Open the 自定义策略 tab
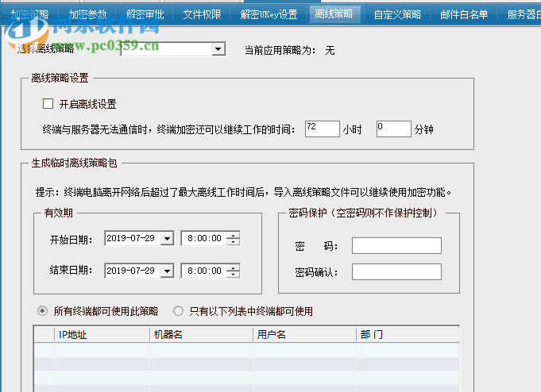 coord(397,14)
